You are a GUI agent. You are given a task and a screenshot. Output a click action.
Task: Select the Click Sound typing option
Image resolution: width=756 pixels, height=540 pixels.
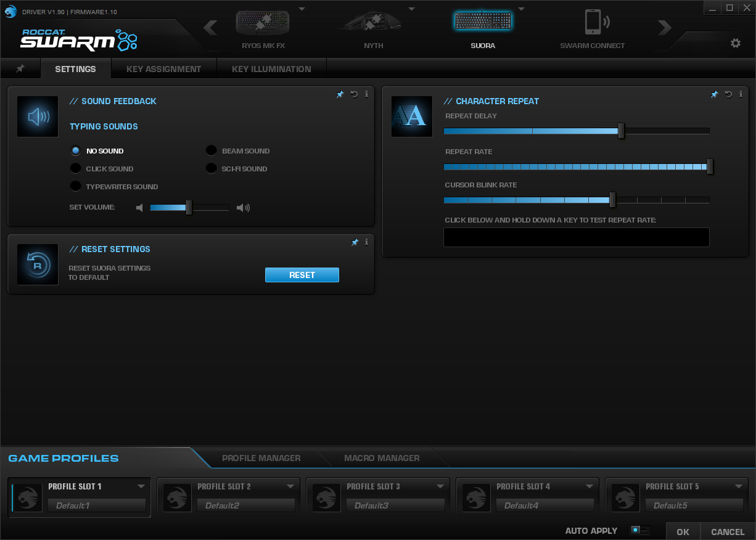(x=76, y=169)
